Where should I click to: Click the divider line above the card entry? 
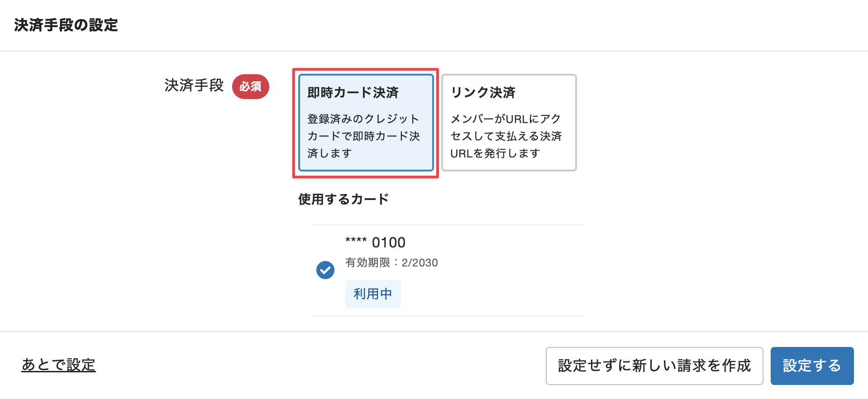[x=448, y=223]
